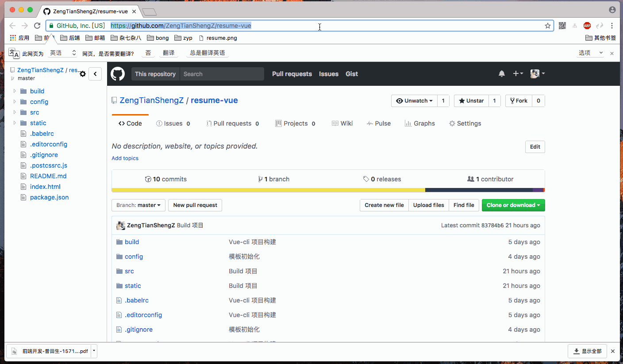Screen dimensions: 623x364
Task: Click New pull request button
Action: click(x=195, y=205)
